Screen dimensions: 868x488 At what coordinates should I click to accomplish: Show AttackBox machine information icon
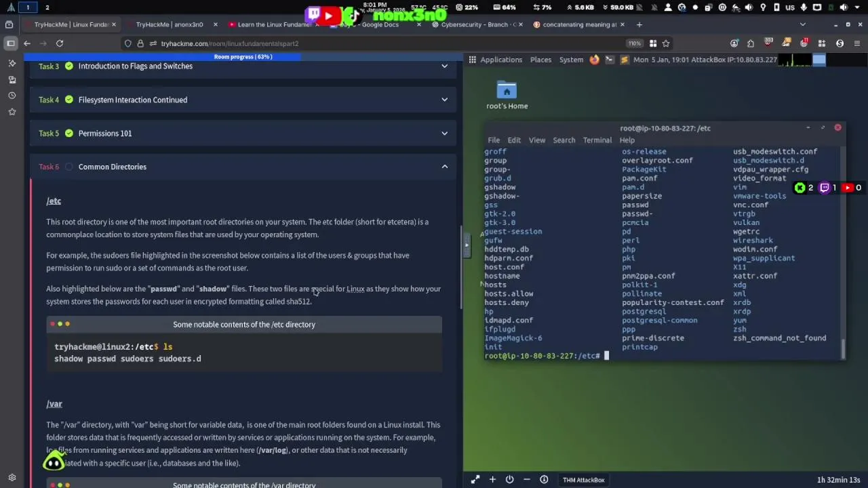coord(544,480)
